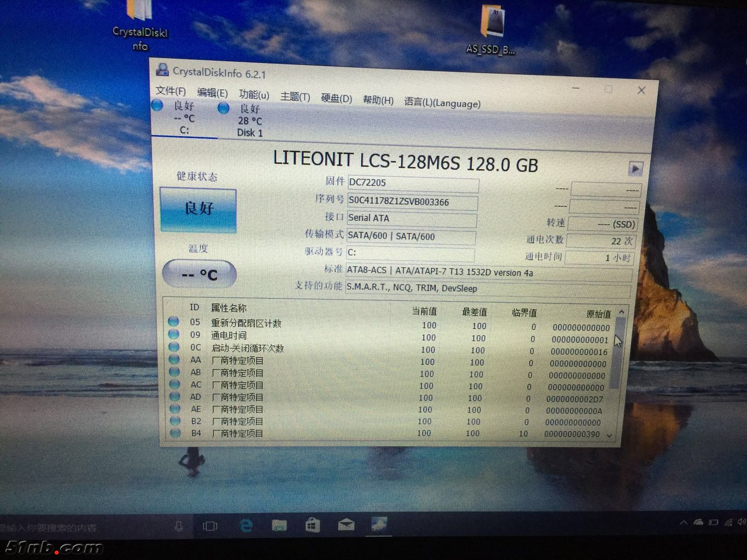Click the running CrystalDiskInfo taskbar icon
The height and width of the screenshot is (560, 747).
click(x=379, y=524)
